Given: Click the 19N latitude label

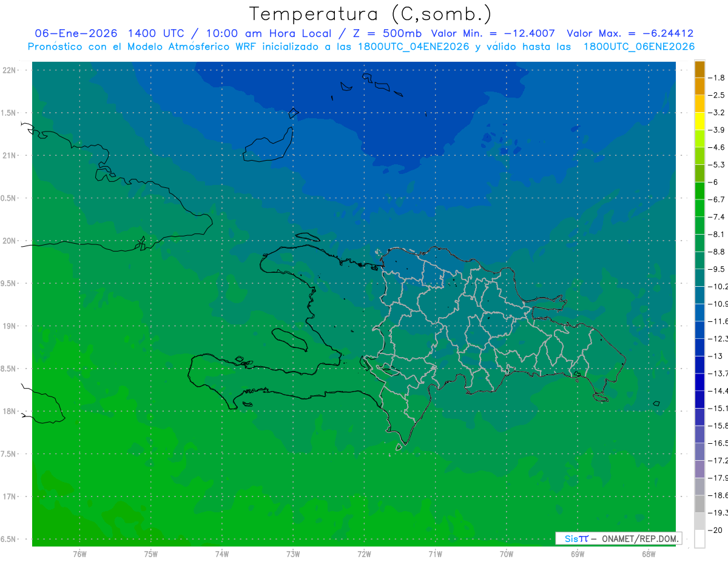Looking at the screenshot, I should (9, 326).
